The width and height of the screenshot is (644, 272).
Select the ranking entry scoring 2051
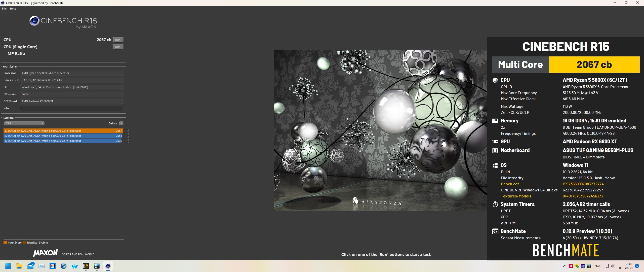pos(63,136)
